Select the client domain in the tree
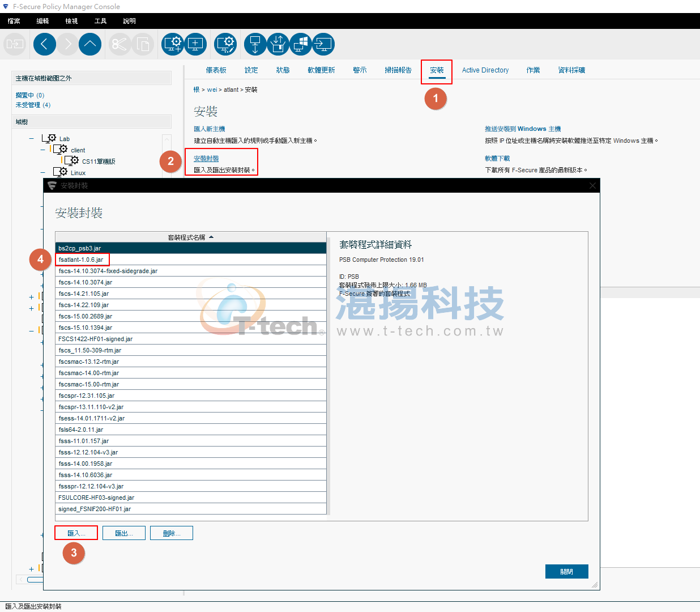This screenshot has height=612, width=700. [x=78, y=150]
